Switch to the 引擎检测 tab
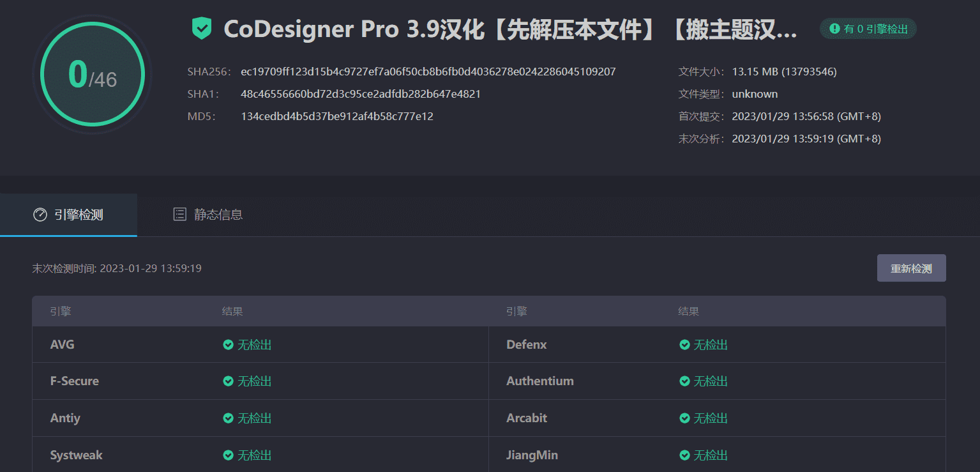The height and width of the screenshot is (472, 980). (x=68, y=215)
